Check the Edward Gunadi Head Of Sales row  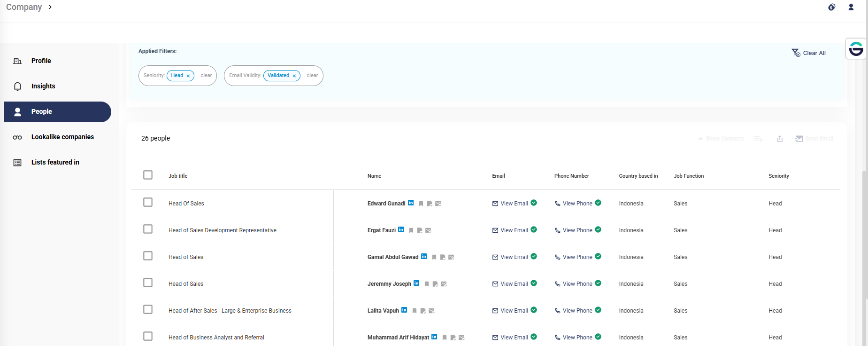tap(148, 202)
